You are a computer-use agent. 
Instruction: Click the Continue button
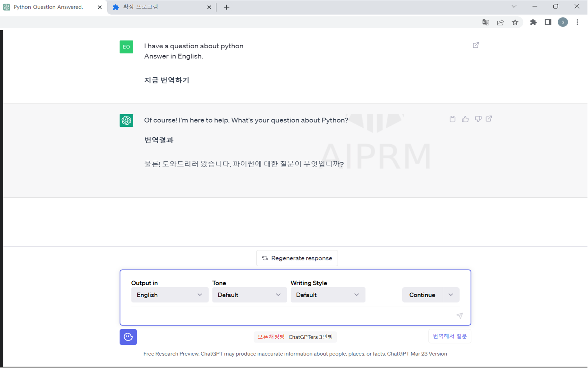click(x=422, y=295)
